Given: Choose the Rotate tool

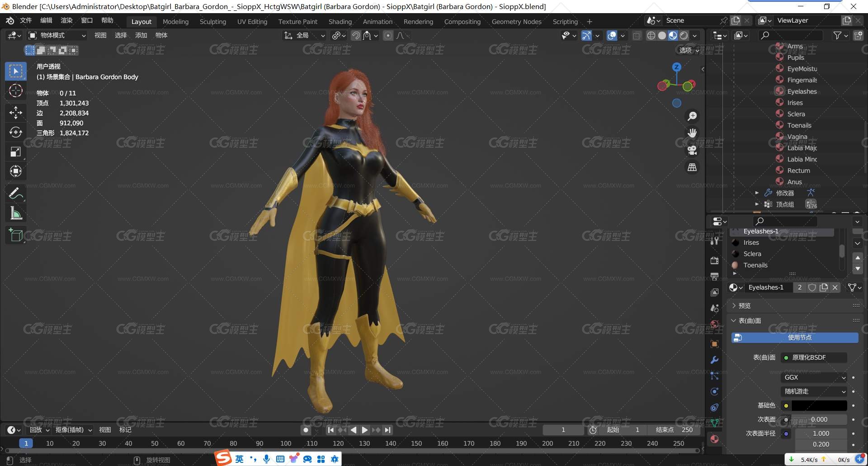Looking at the screenshot, I should click(16, 132).
